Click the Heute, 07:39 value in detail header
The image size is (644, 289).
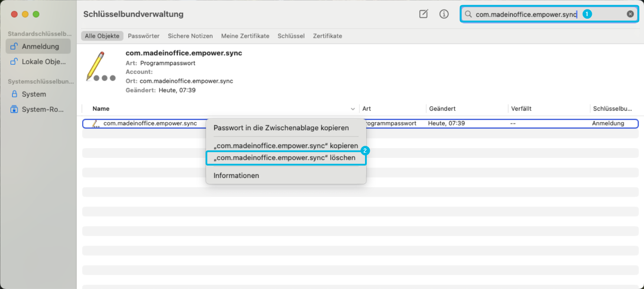(x=177, y=90)
